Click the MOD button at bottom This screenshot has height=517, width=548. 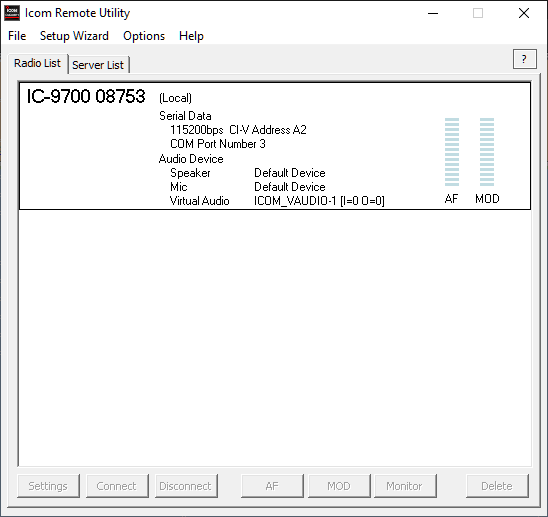(x=339, y=486)
